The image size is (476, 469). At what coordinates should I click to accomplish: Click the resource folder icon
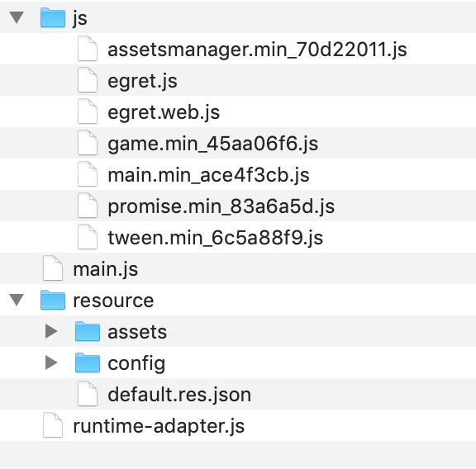[53, 300]
